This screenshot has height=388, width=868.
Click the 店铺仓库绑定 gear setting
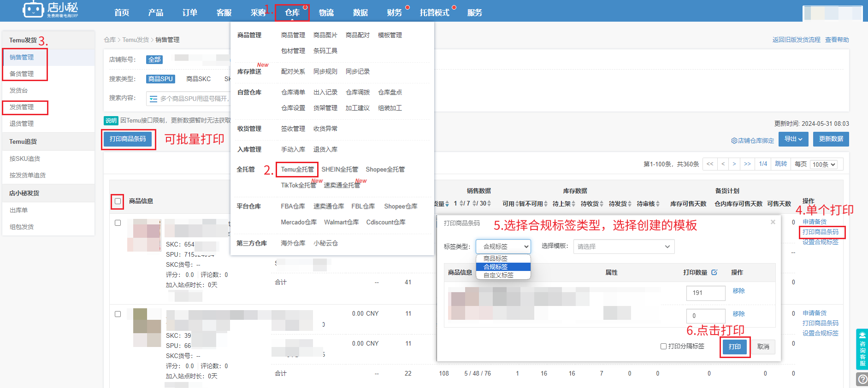[753, 141]
